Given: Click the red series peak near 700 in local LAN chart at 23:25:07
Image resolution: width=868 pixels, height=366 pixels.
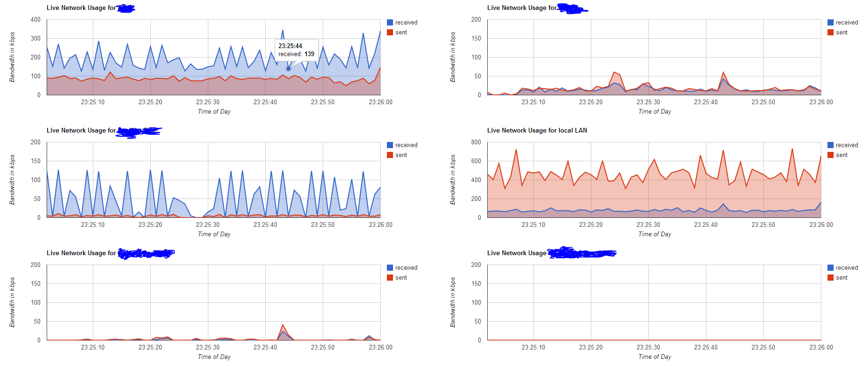Looking at the screenshot, I should (x=516, y=150).
